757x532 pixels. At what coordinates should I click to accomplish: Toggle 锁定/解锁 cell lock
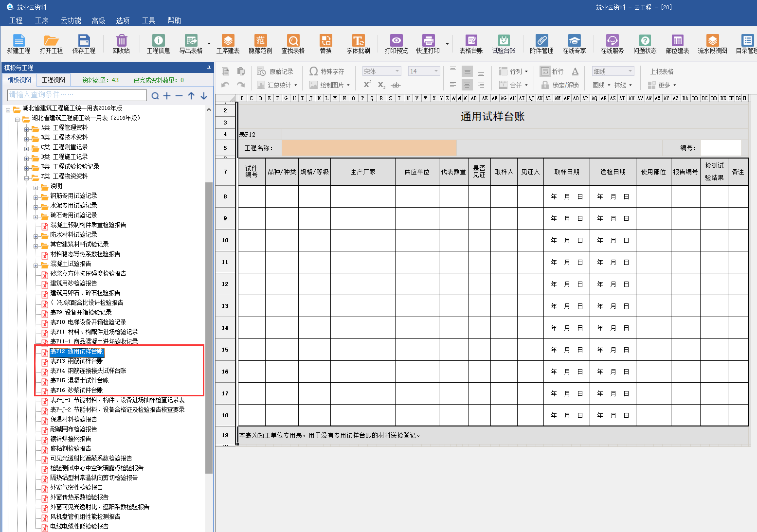pyautogui.click(x=559, y=85)
